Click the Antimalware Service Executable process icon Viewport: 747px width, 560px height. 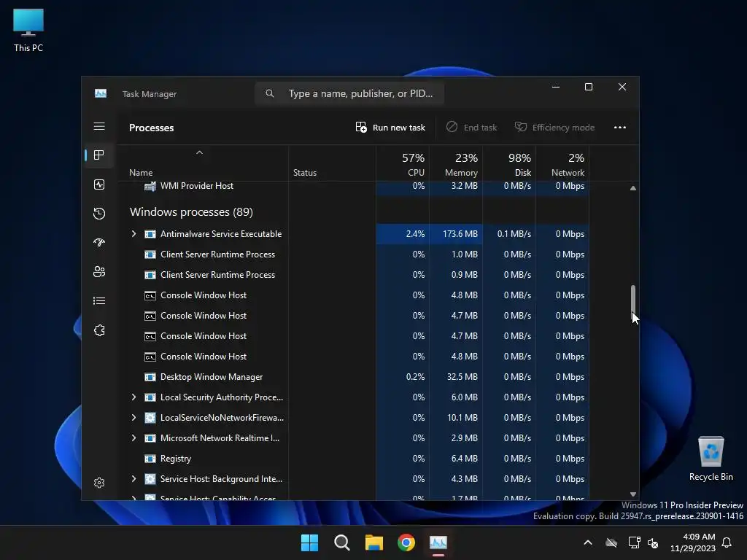coord(150,234)
